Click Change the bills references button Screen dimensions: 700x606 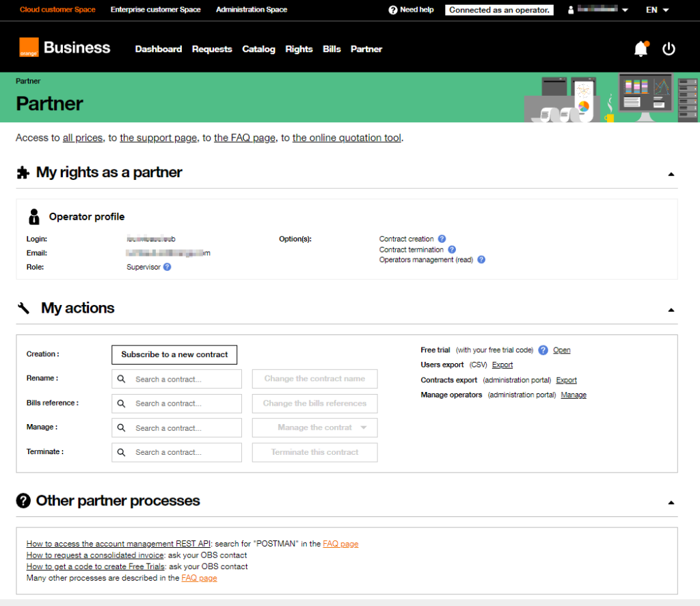point(314,404)
